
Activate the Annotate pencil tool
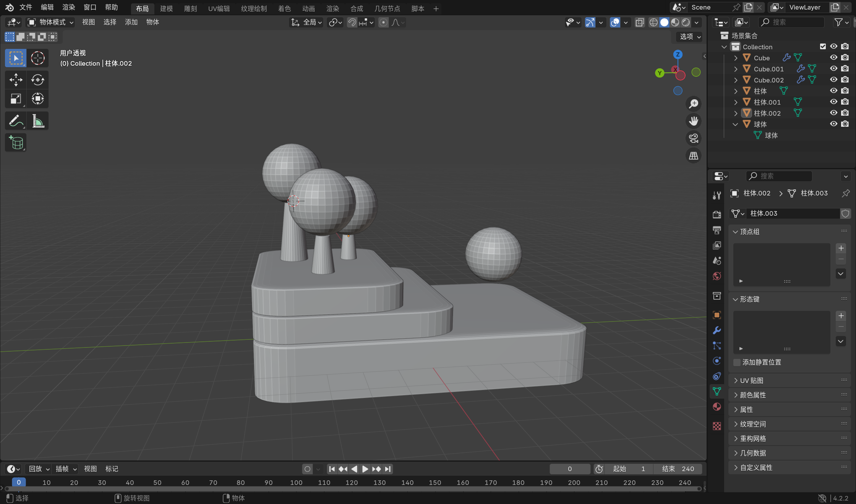point(16,121)
